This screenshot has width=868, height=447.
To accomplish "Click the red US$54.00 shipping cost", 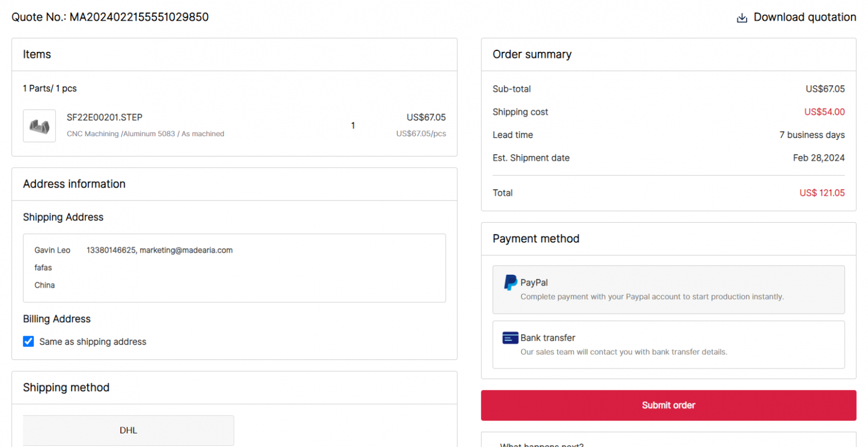I will tap(824, 112).
